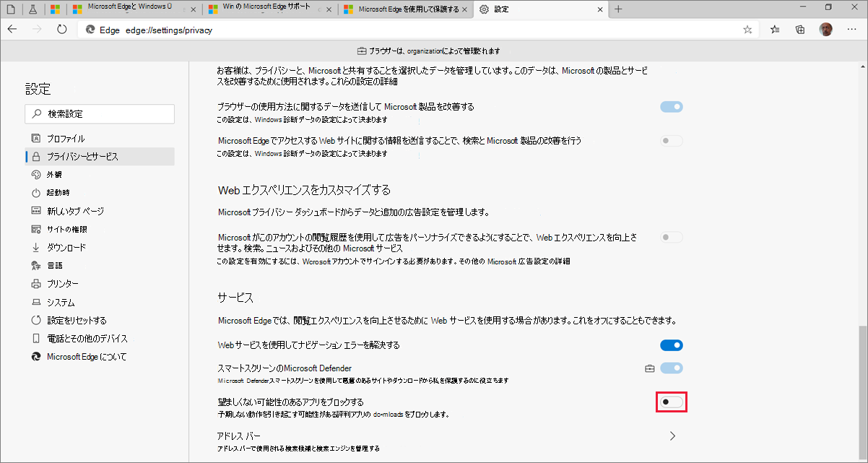
Task: Switch to the Microsoft Edge を使用して保護する tab
Action: (407, 9)
